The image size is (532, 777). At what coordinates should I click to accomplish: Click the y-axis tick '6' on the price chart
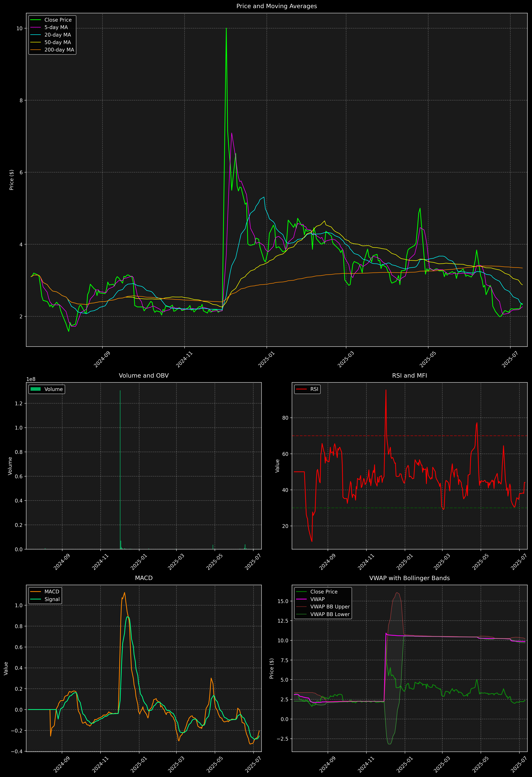click(21, 173)
